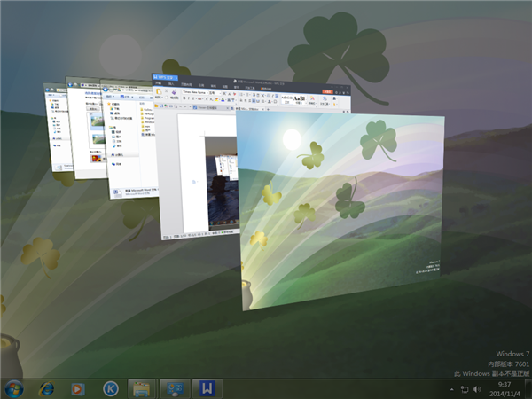532x399 pixels.
Task: Click the volume speaker tray icon
Action: pos(477,389)
